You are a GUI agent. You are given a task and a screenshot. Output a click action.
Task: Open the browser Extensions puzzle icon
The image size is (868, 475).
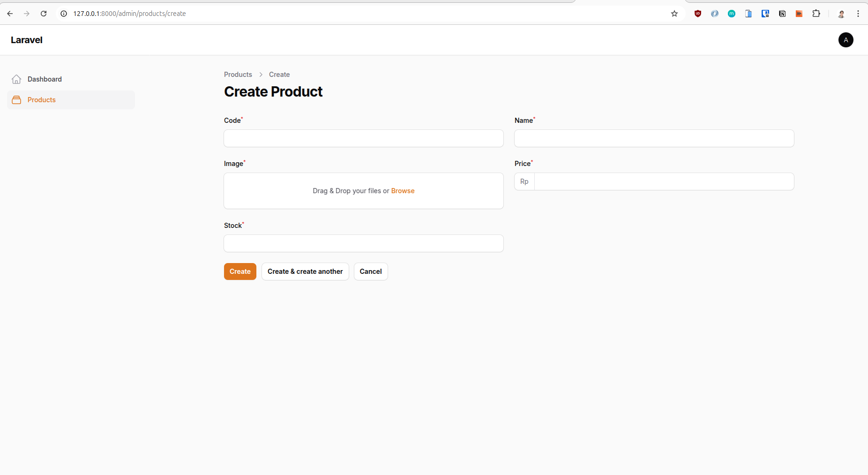[816, 14]
